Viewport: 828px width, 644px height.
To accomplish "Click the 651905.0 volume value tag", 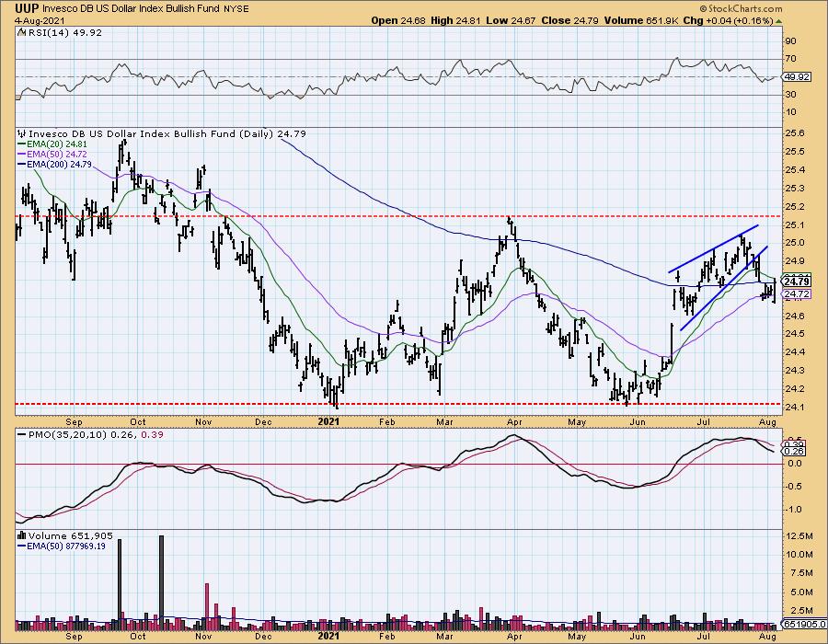I will pos(804,624).
